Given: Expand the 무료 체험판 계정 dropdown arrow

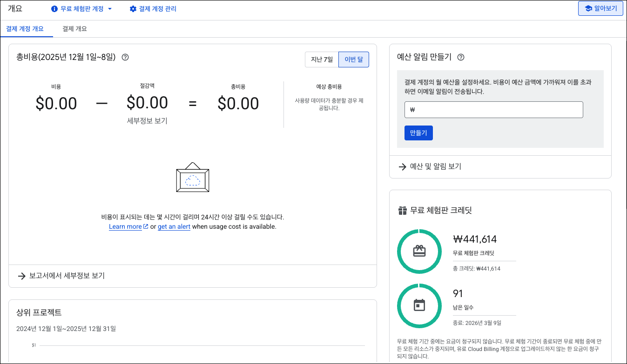Looking at the screenshot, I should 110,9.
